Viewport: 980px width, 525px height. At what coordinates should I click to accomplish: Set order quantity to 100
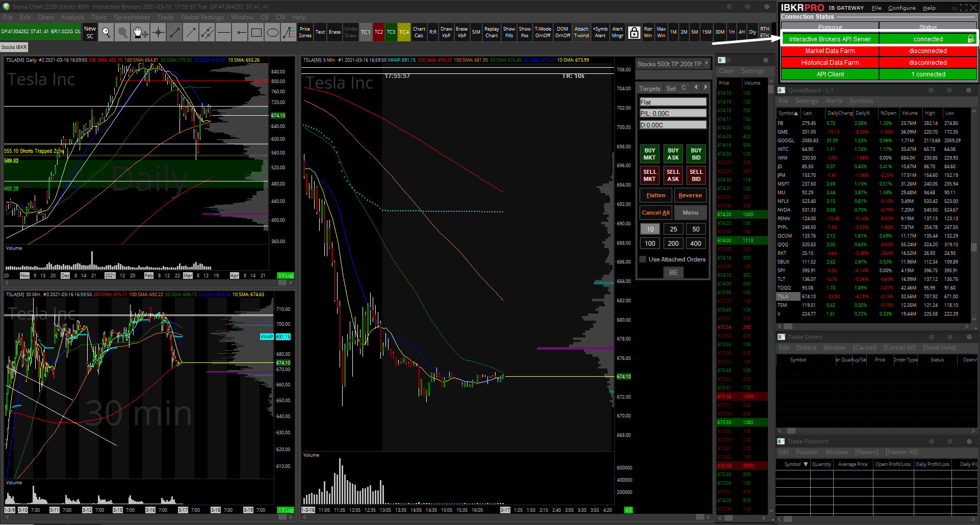pyautogui.click(x=650, y=243)
